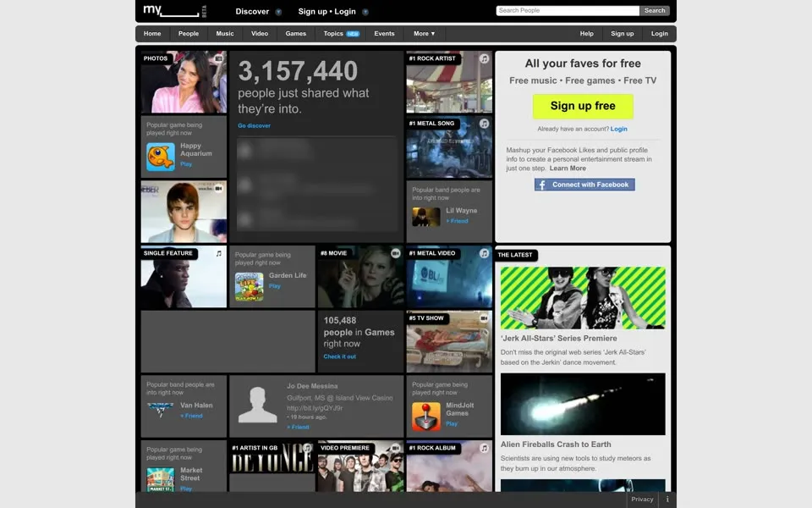Image resolution: width=812 pixels, height=508 pixels.
Task: Focus the Search People field
Action: [568, 10]
